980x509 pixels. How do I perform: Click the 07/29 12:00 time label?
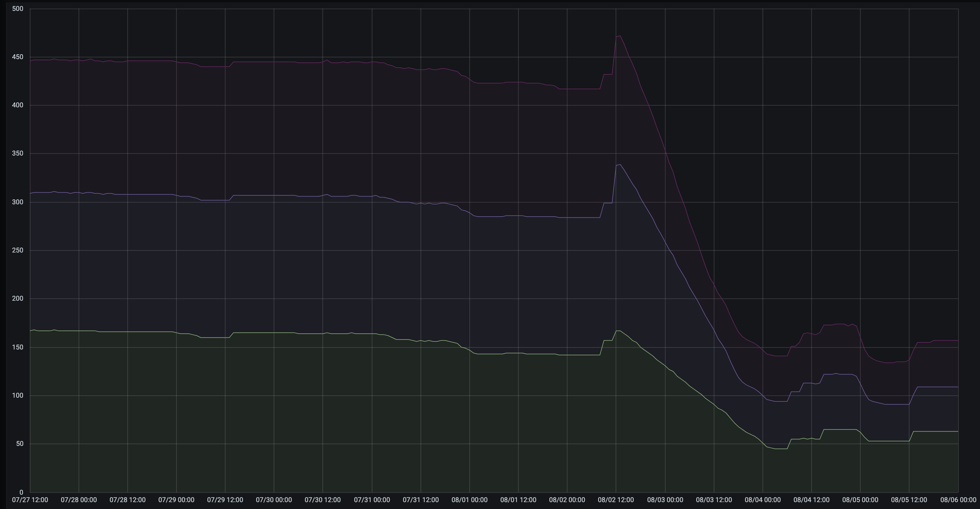pos(225,500)
